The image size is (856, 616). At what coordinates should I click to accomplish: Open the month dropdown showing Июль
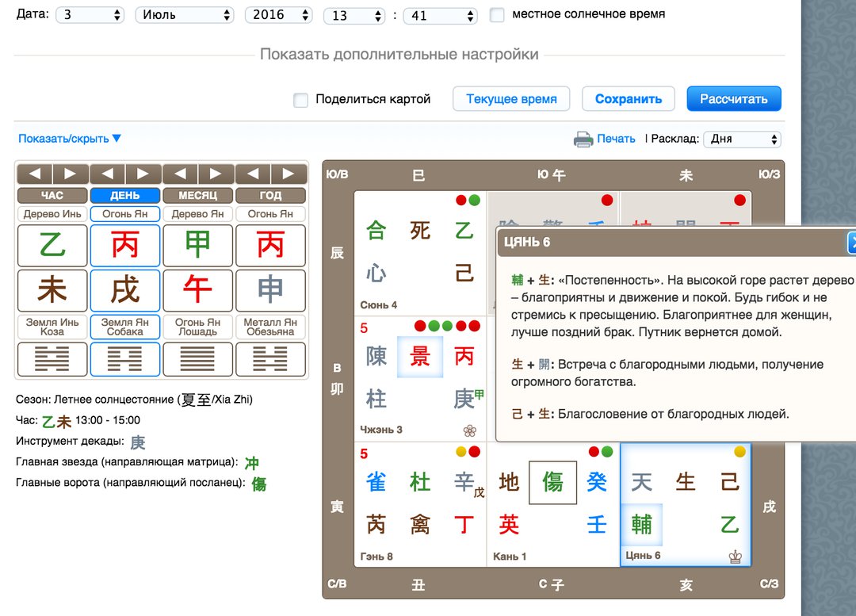[x=185, y=15]
